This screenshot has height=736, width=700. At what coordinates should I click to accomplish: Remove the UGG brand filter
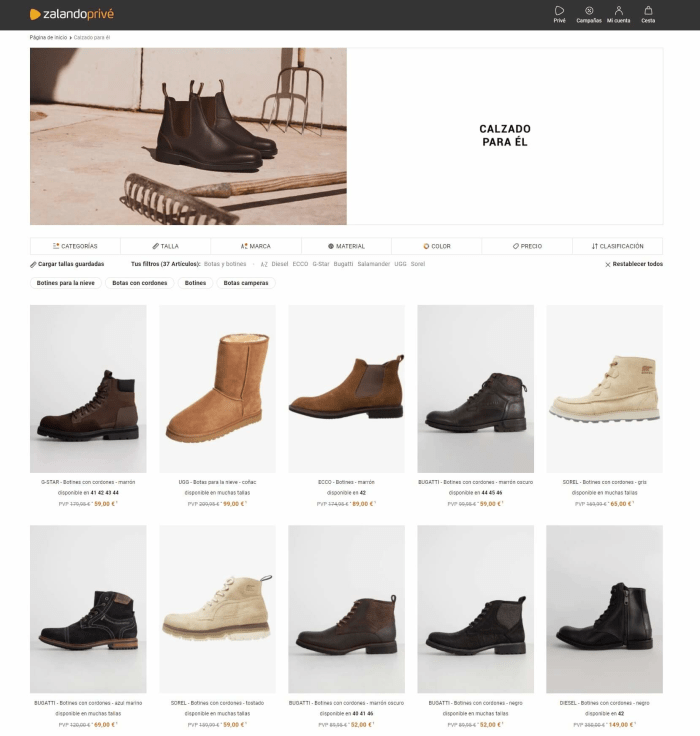400,264
